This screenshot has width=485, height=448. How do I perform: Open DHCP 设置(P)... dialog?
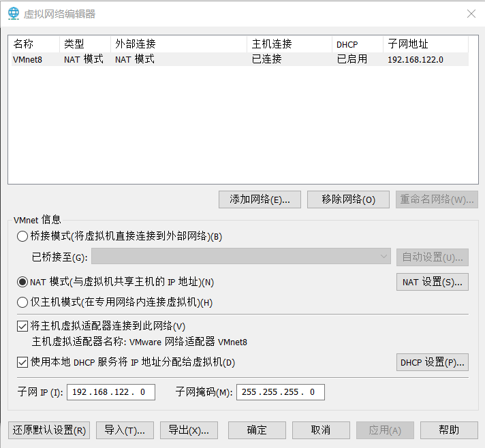[432, 362]
